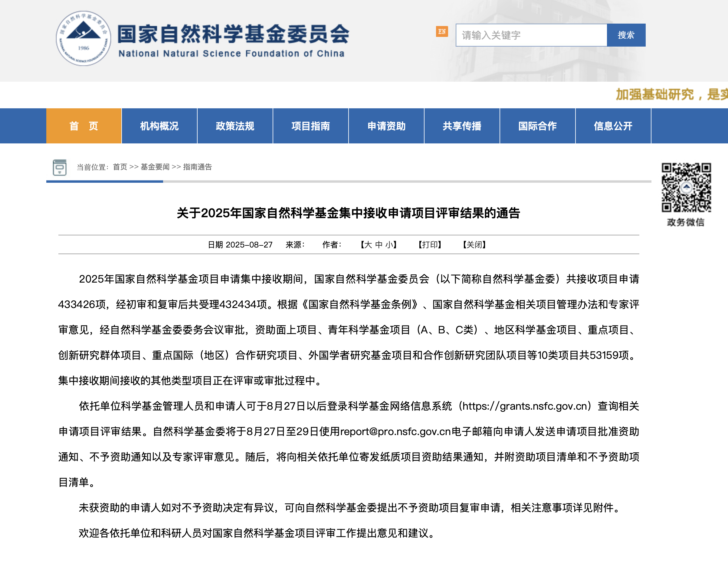Open the 首页 navigation tab
728x570 pixels.
pos(84,126)
